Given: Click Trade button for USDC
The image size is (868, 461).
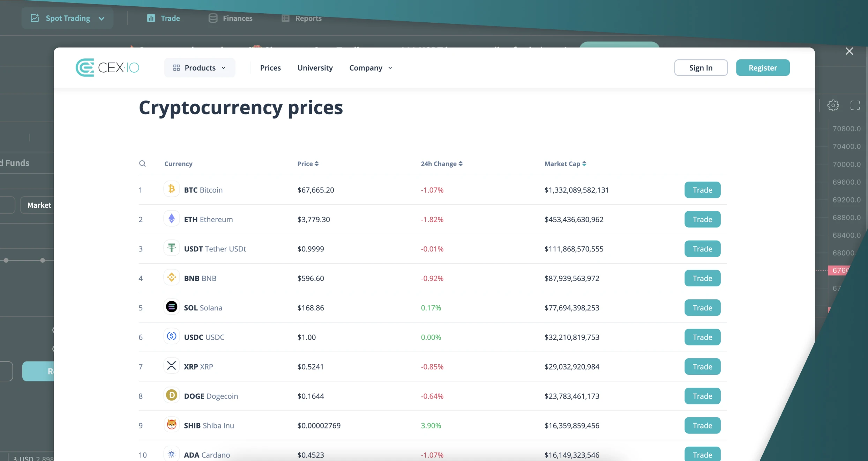Looking at the screenshot, I should 702,337.
